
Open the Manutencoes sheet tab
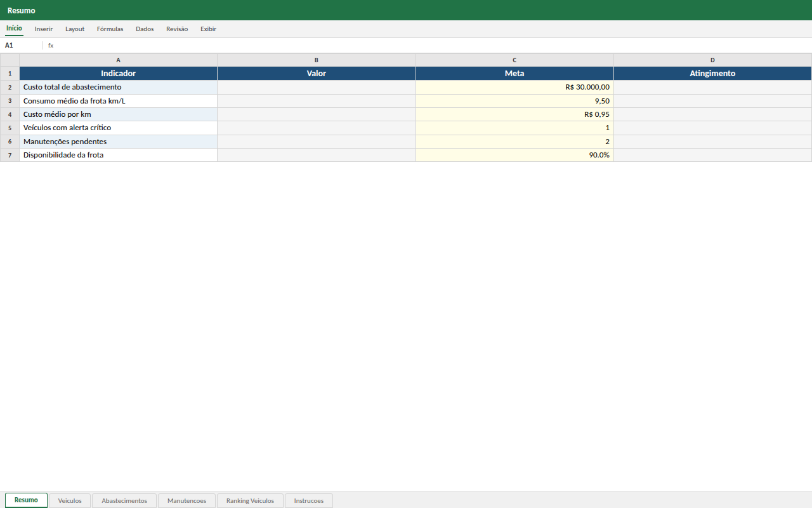pyautogui.click(x=187, y=500)
